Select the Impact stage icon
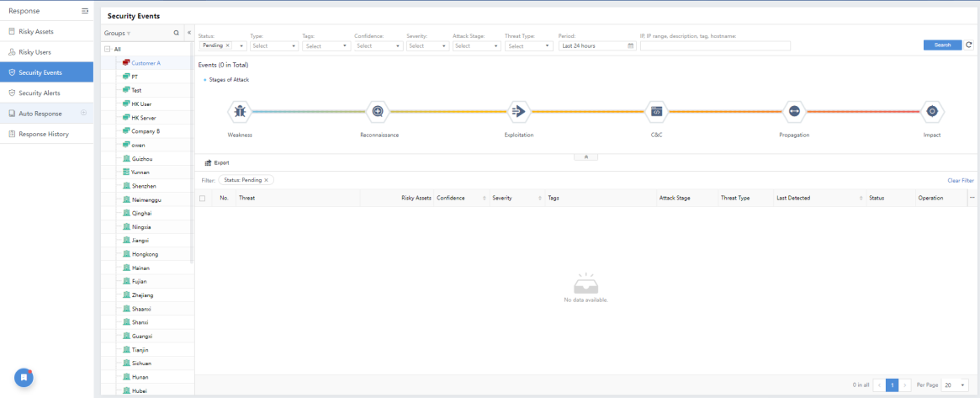Viewport: 980px width, 398px height. click(932, 111)
